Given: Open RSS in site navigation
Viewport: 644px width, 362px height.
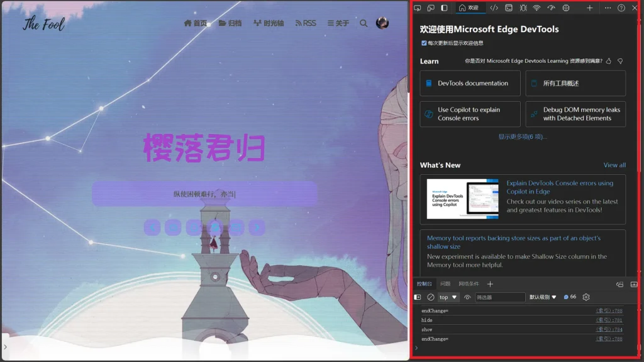Looking at the screenshot, I should pyautogui.click(x=306, y=23).
